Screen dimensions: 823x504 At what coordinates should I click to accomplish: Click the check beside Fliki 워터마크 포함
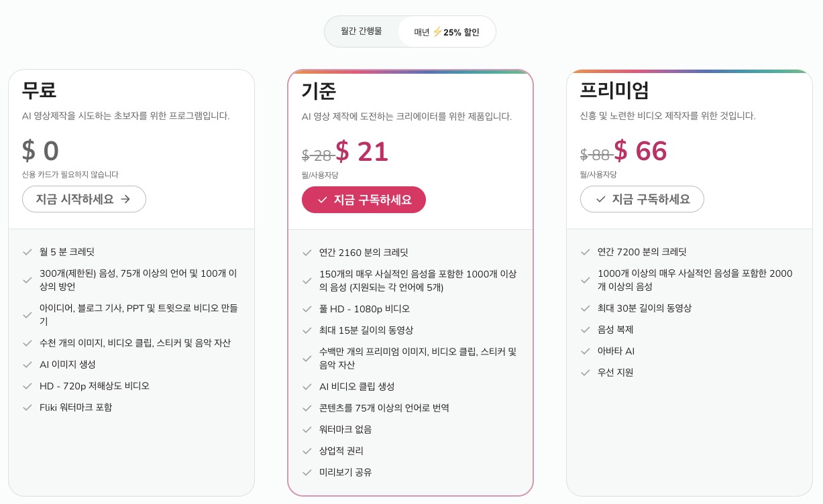pos(28,407)
